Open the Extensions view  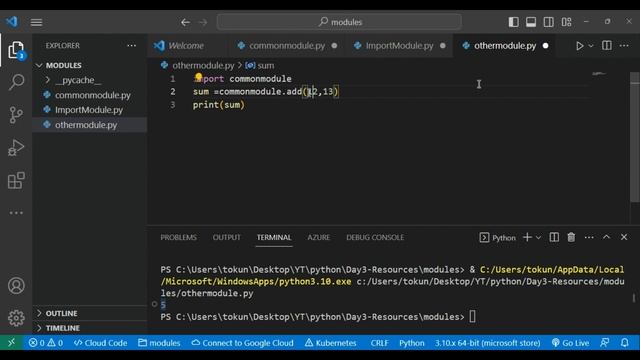point(16,180)
